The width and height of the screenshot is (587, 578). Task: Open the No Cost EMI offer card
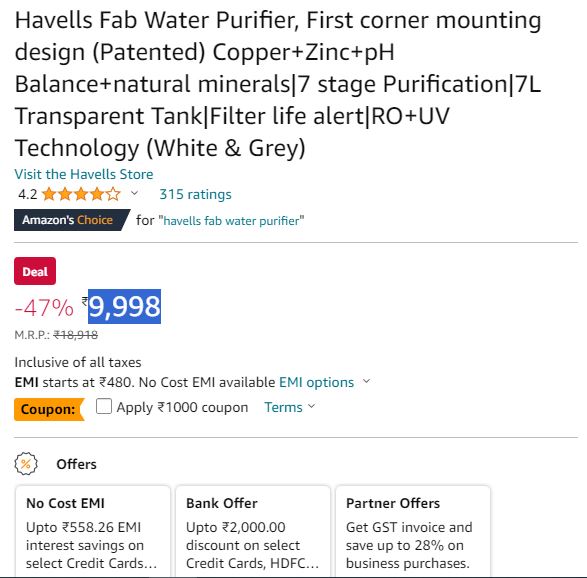click(93, 531)
